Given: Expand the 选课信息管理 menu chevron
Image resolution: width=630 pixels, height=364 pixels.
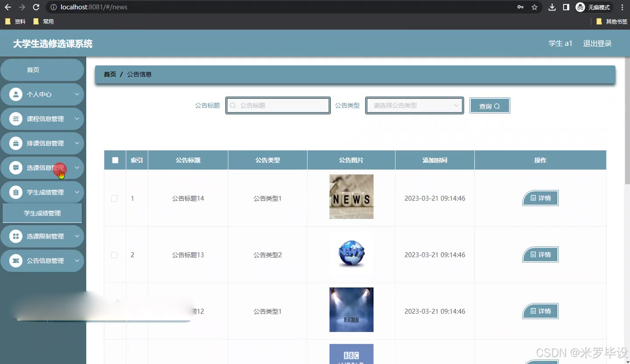Looking at the screenshot, I should (77, 168).
